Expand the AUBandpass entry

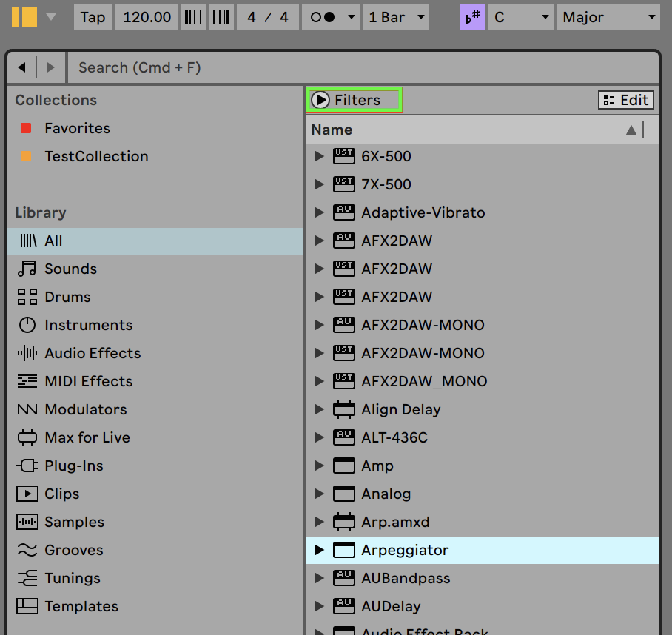pos(319,578)
